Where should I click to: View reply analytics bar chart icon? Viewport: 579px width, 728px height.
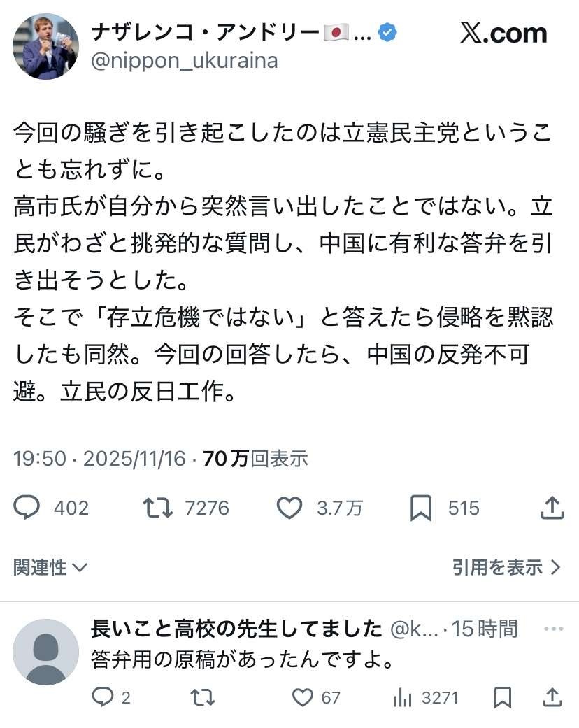(403, 697)
